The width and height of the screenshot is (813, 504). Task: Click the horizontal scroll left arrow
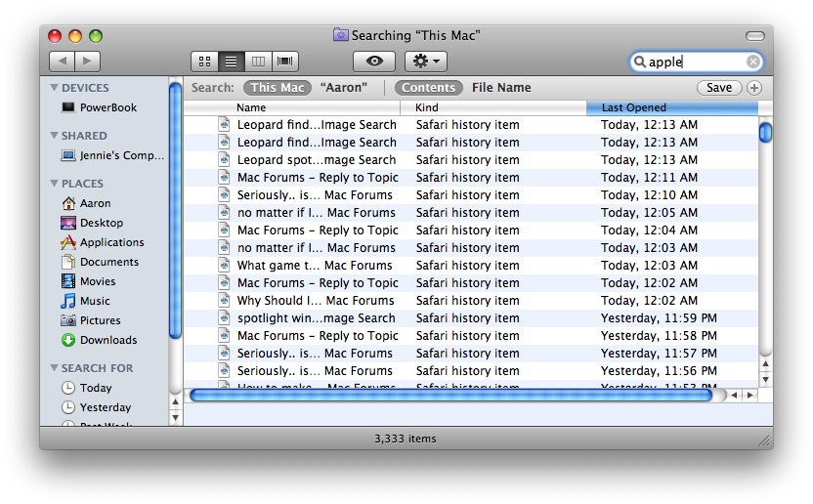click(x=734, y=396)
